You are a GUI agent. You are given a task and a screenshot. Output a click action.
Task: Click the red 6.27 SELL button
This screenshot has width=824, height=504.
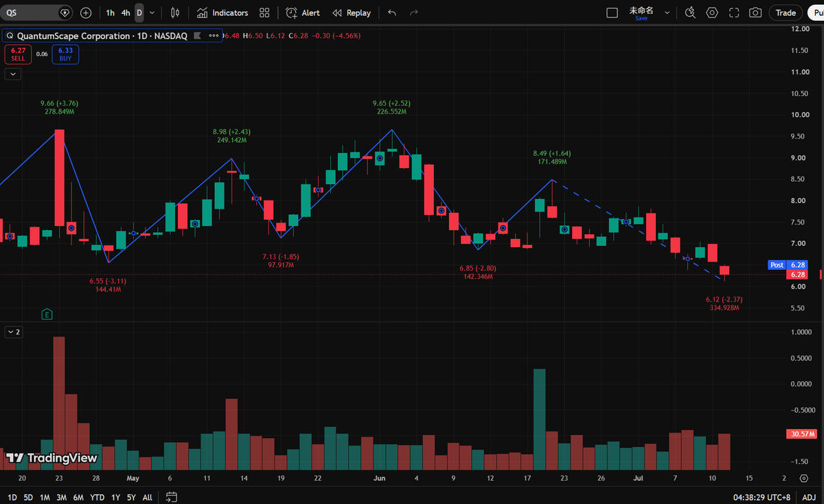click(x=18, y=54)
